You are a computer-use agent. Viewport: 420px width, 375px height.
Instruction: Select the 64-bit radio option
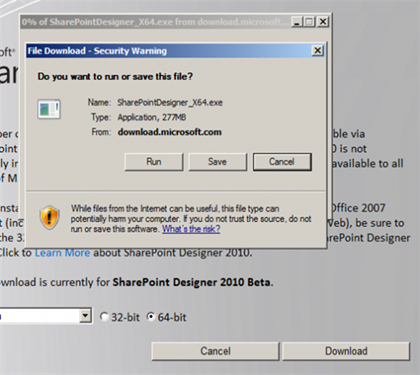[x=151, y=317]
